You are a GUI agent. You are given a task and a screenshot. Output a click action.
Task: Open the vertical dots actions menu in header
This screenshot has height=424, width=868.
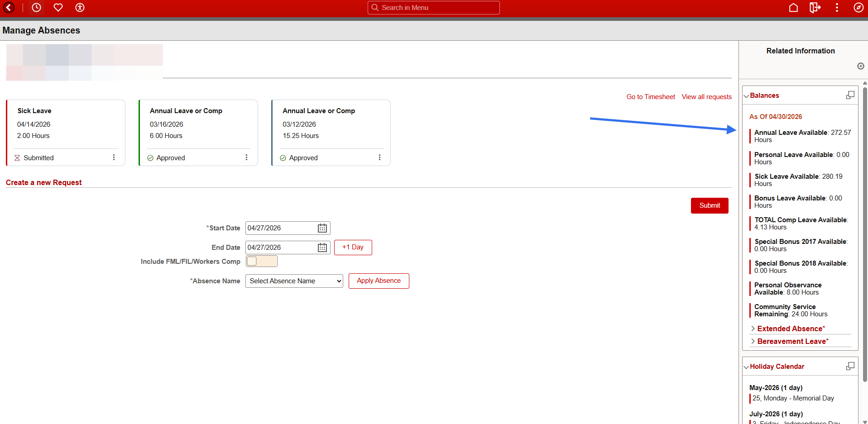click(837, 8)
